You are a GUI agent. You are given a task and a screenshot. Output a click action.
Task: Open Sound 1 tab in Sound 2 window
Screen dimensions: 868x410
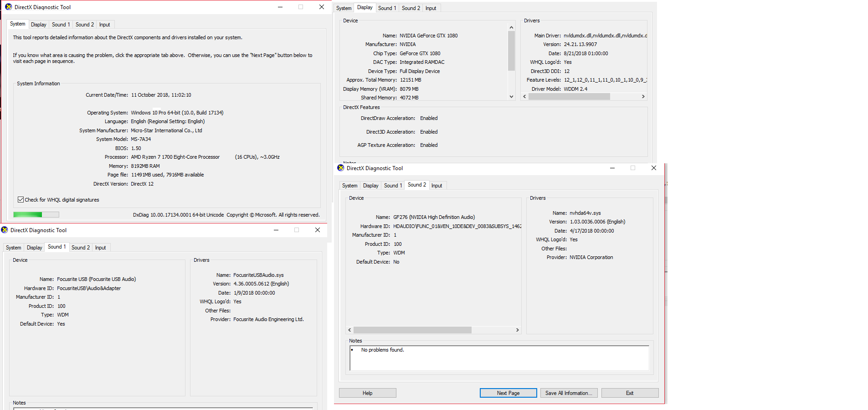(393, 186)
